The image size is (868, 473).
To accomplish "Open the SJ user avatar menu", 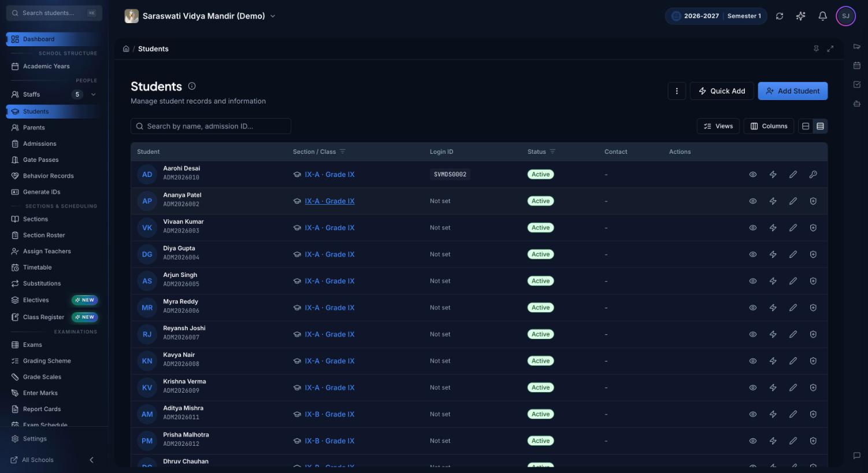I will click(x=845, y=16).
